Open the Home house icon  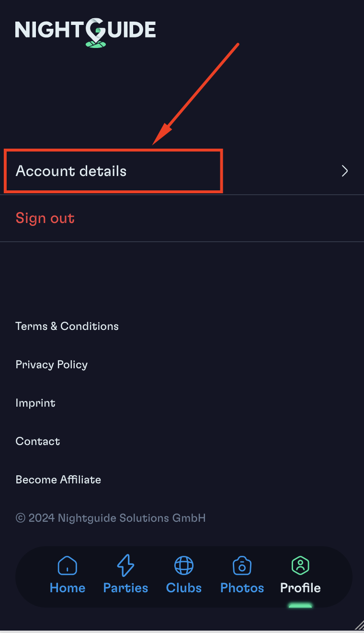tap(68, 566)
